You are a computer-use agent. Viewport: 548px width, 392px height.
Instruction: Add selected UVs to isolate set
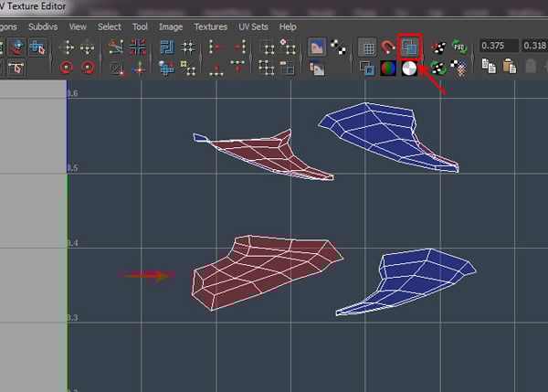click(288, 47)
